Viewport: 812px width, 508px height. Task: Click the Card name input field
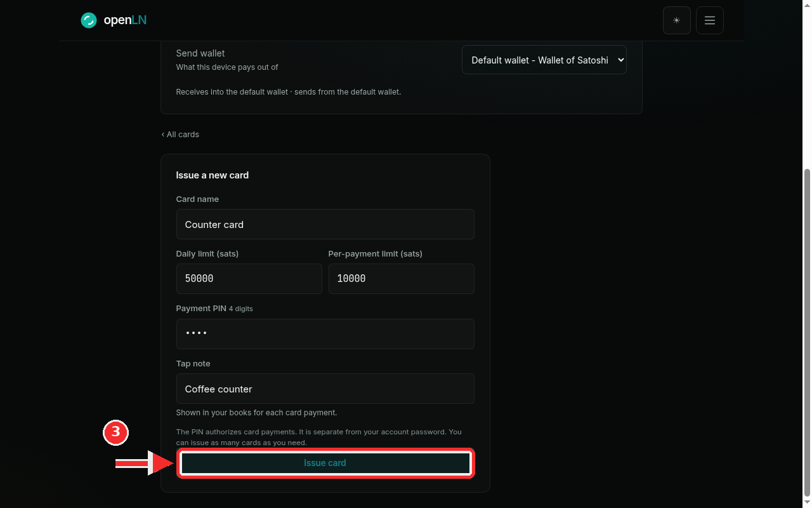click(x=325, y=224)
